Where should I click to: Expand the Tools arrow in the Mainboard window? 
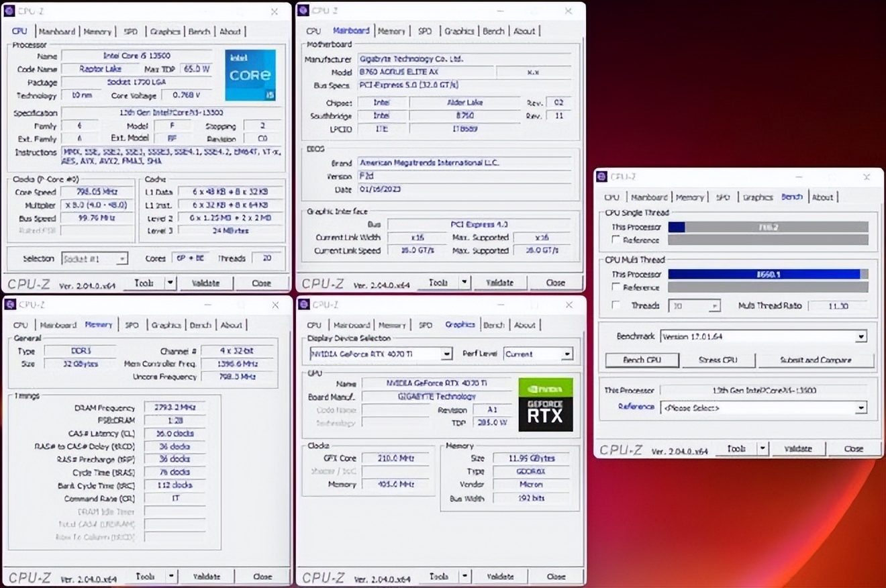[x=464, y=283]
